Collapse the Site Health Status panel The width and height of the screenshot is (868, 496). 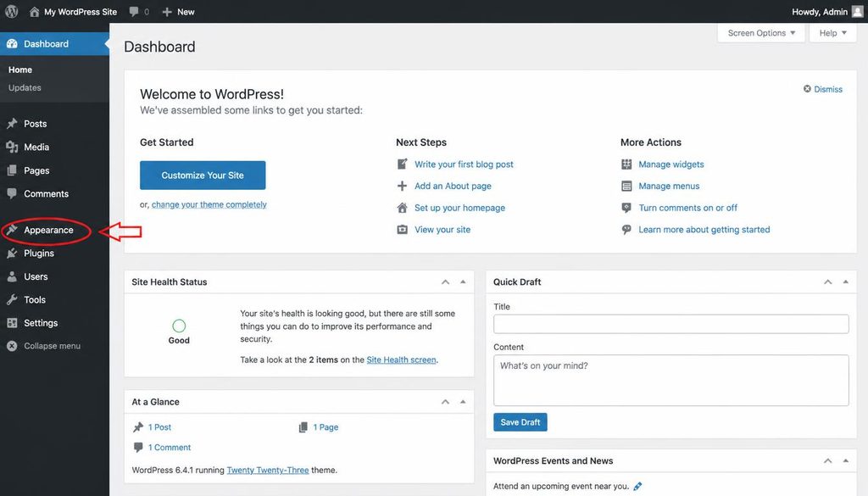point(463,281)
